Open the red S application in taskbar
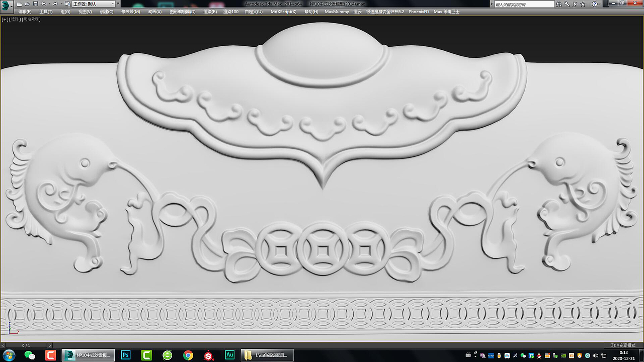This screenshot has height=362, width=644. coord(209,355)
